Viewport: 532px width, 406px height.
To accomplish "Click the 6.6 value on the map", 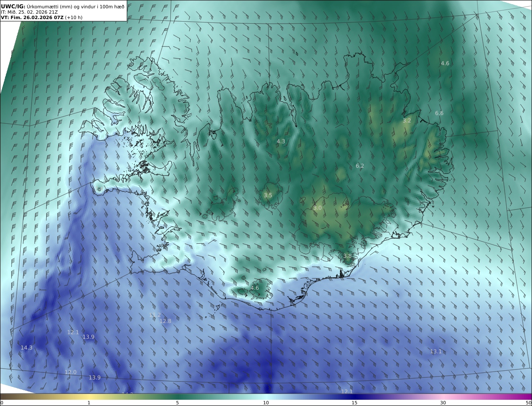I will pyautogui.click(x=439, y=113).
